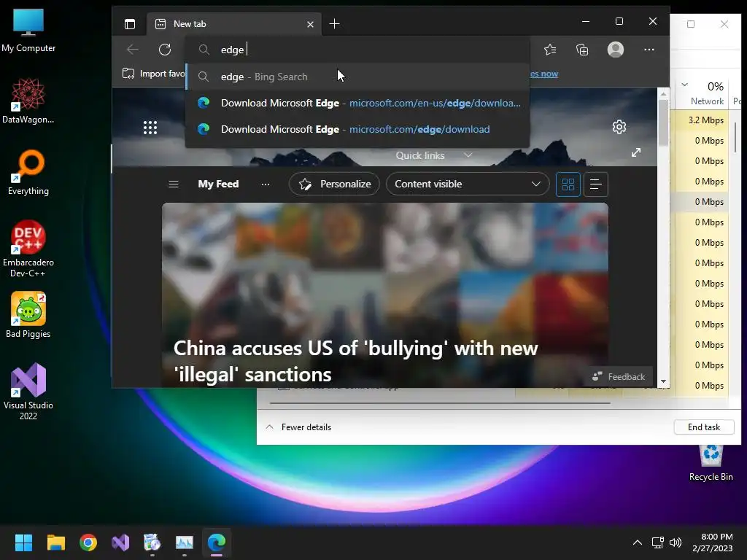Open the user profile avatar
Screen dimensions: 747x560
616,50
